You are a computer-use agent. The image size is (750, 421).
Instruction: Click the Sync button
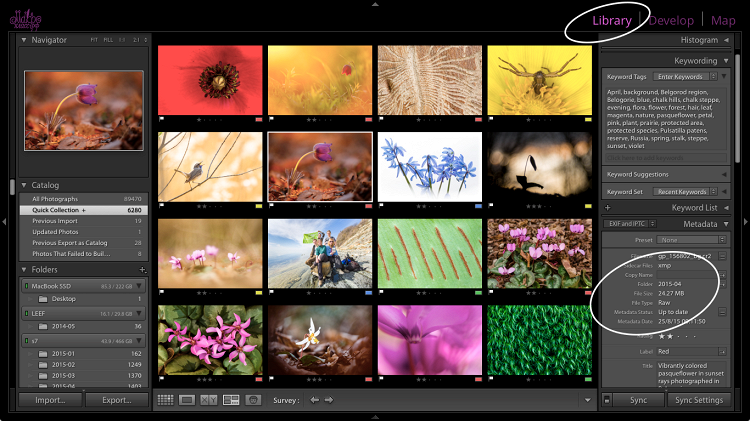tap(638, 400)
